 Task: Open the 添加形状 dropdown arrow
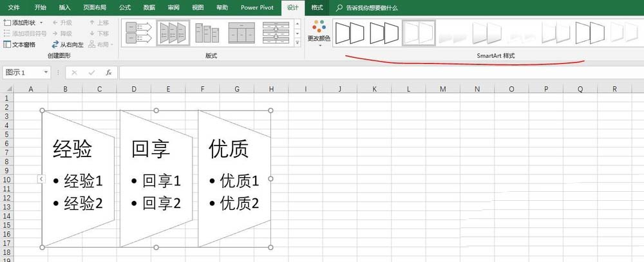tap(41, 23)
